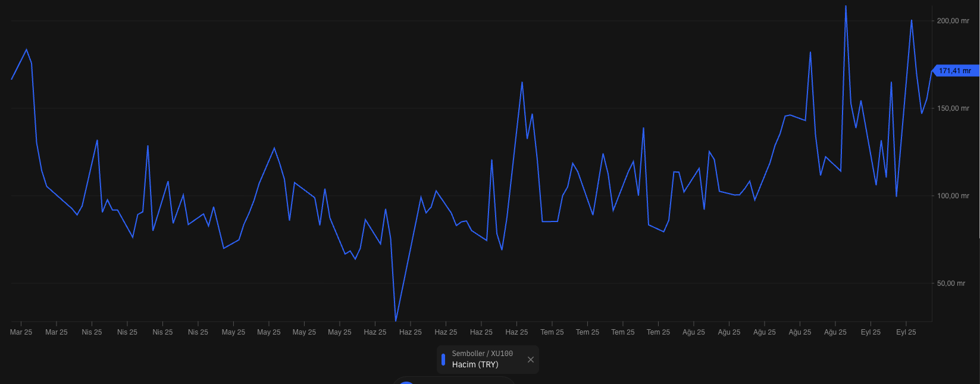
Task: Click the first Nis 25 axis label
Action: [92, 332]
